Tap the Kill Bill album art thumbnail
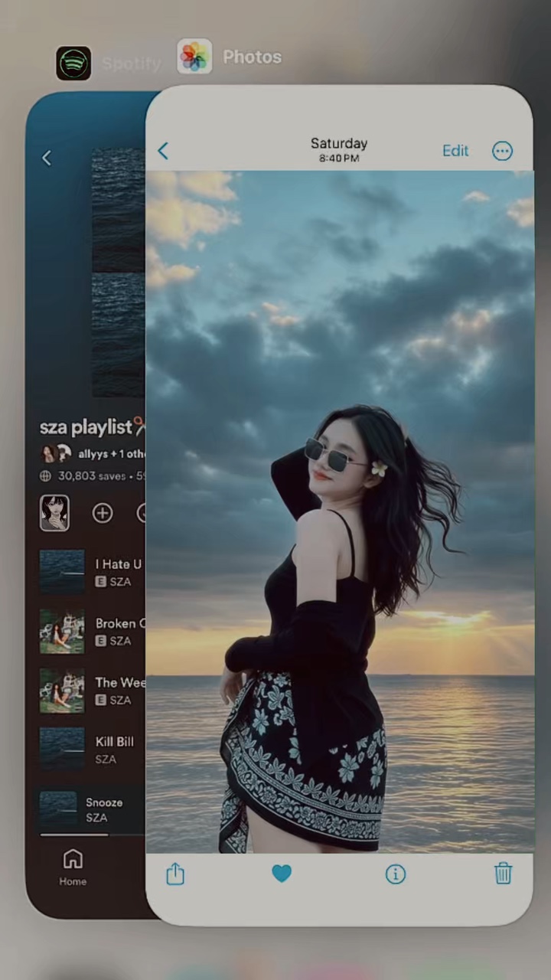The width and height of the screenshot is (551, 980). pyautogui.click(x=62, y=750)
